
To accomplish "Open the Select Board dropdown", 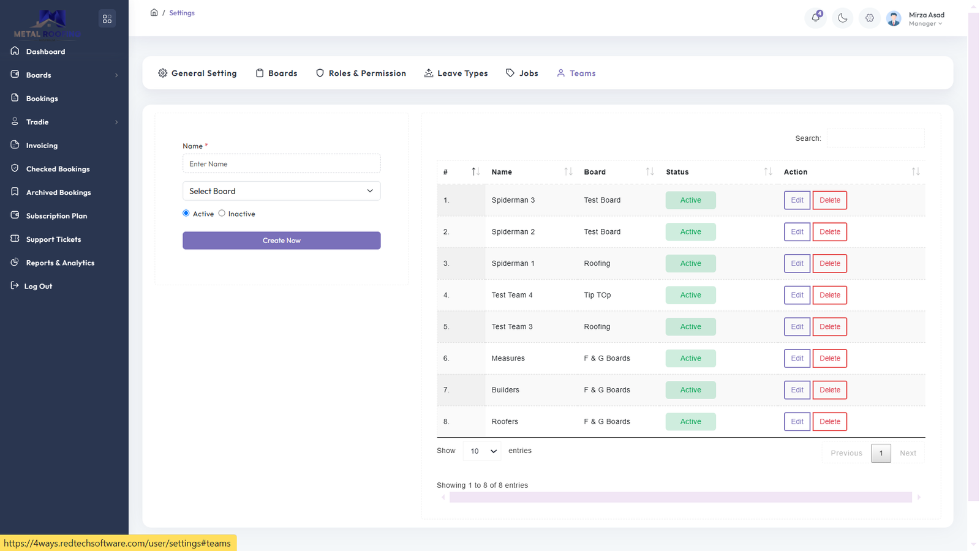I will click(281, 191).
